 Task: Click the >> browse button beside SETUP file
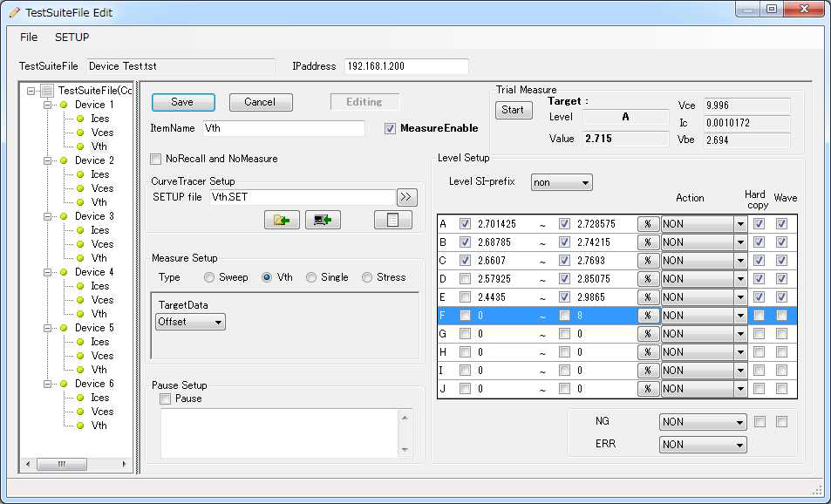(406, 197)
